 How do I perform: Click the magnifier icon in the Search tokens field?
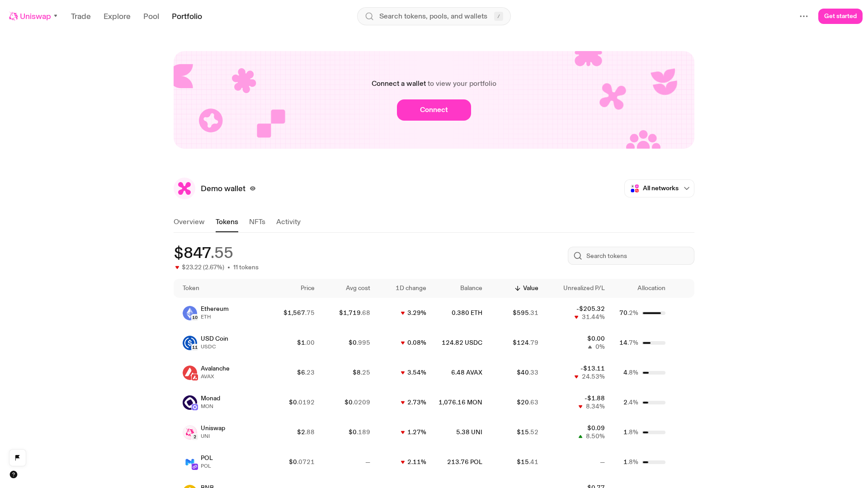pyautogui.click(x=578, y=256)
